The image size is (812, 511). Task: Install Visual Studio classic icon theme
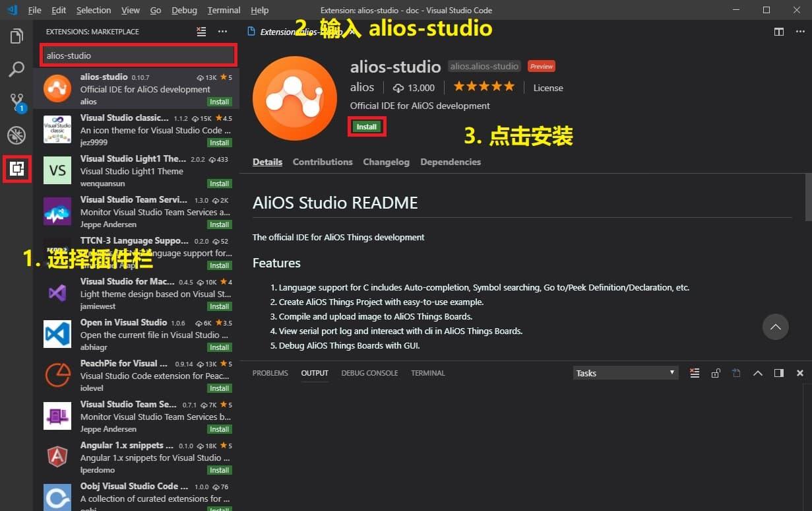coord(219,143)
